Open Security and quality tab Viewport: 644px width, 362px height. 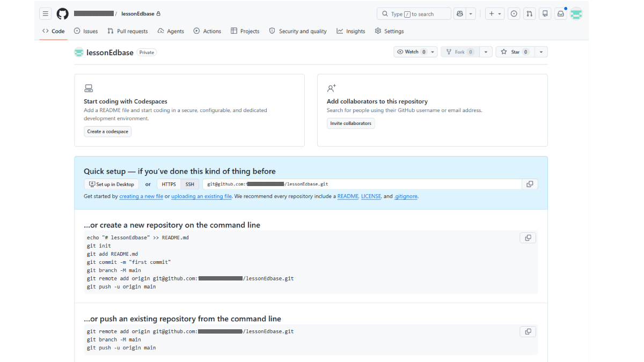click(298, 31)
